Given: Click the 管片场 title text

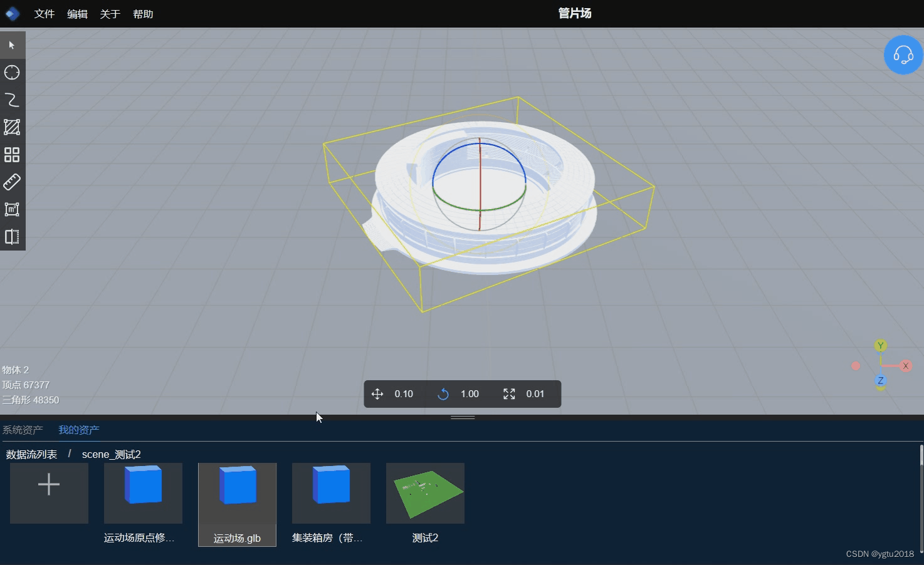Looking at the screenshot, I should click(575, 13).
